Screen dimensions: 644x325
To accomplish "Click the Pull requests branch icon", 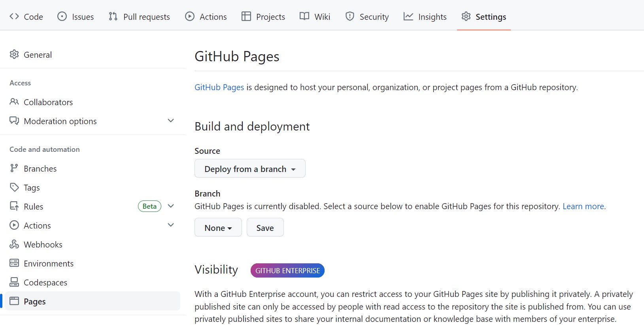I will pos(113,17).
